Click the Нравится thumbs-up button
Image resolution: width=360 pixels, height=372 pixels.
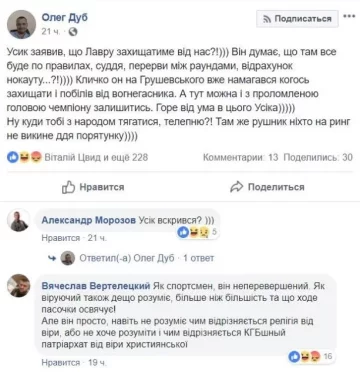pos(93,187)
